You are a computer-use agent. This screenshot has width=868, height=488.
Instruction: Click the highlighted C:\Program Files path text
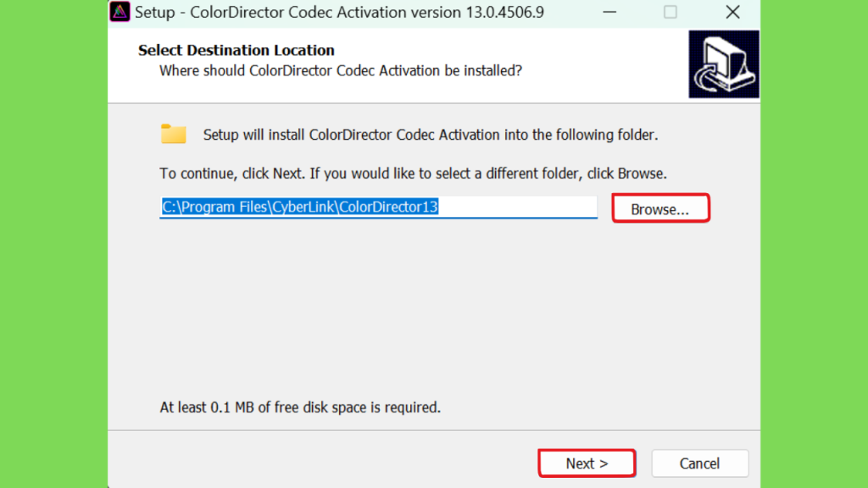pos(299,207)
